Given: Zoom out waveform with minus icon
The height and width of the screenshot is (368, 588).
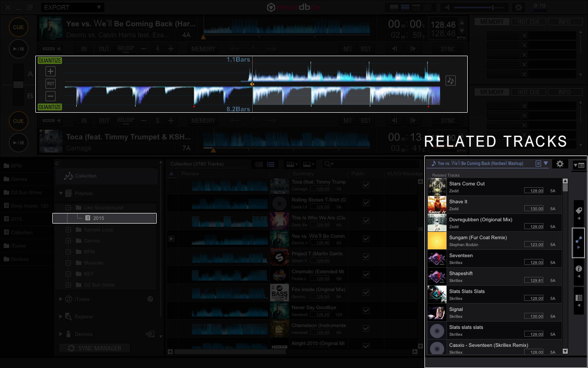Looking at the screenshot, I should (51, 96).
